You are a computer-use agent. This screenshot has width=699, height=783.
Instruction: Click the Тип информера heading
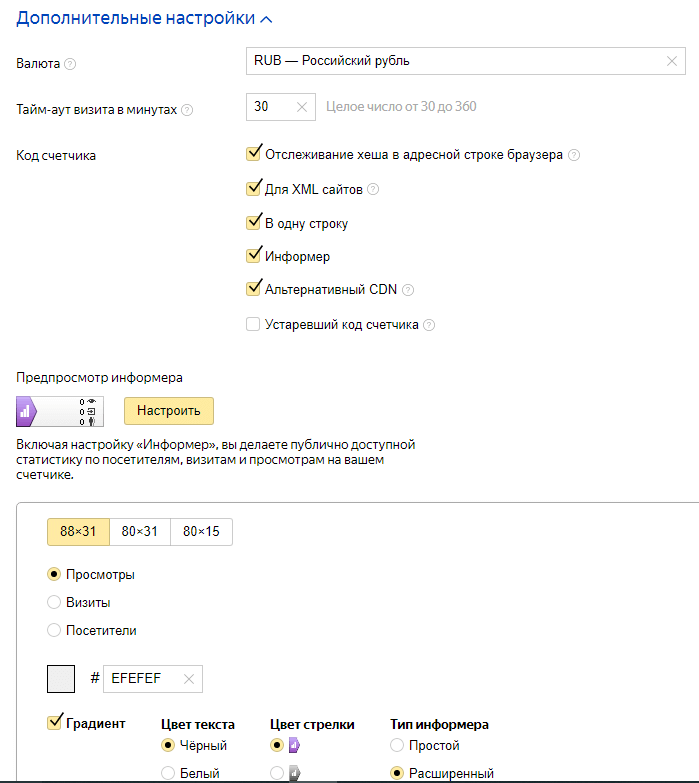click(439, 725)
